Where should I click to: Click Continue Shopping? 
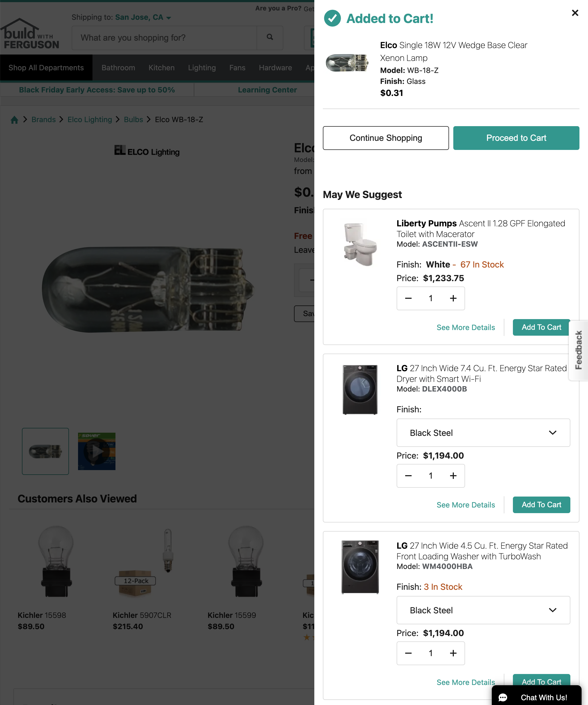pos(385,138)
